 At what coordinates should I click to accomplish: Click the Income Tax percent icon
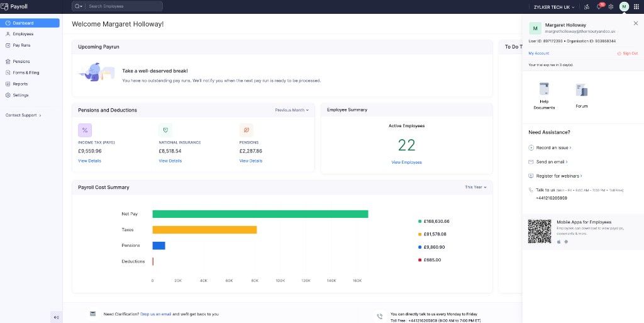pos(85,130)
